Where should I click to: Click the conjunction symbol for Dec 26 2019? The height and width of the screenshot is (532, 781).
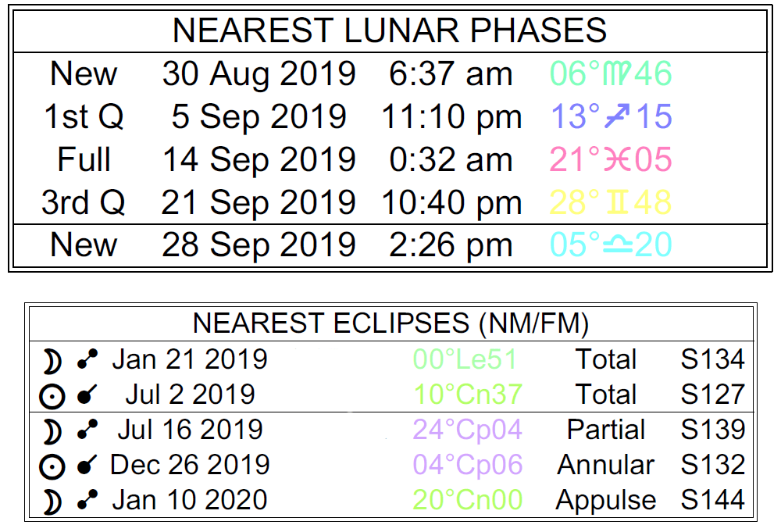pos(87,466)
